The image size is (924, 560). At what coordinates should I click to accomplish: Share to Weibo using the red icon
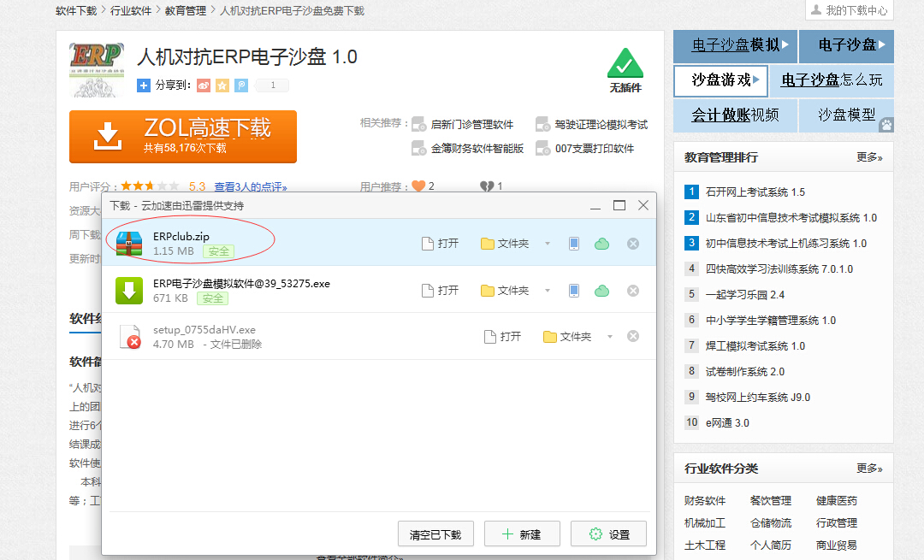[204, 85]
